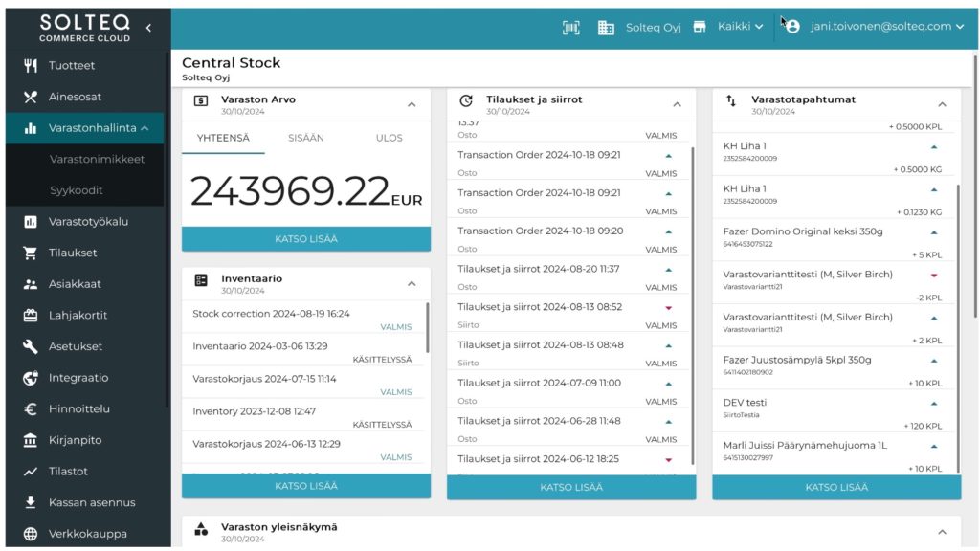Viewport: 980px width, 551px height.
Task: Click KATSO LISÄÄ under Tilaukset ja siirrot
Action: coord(571,487)
